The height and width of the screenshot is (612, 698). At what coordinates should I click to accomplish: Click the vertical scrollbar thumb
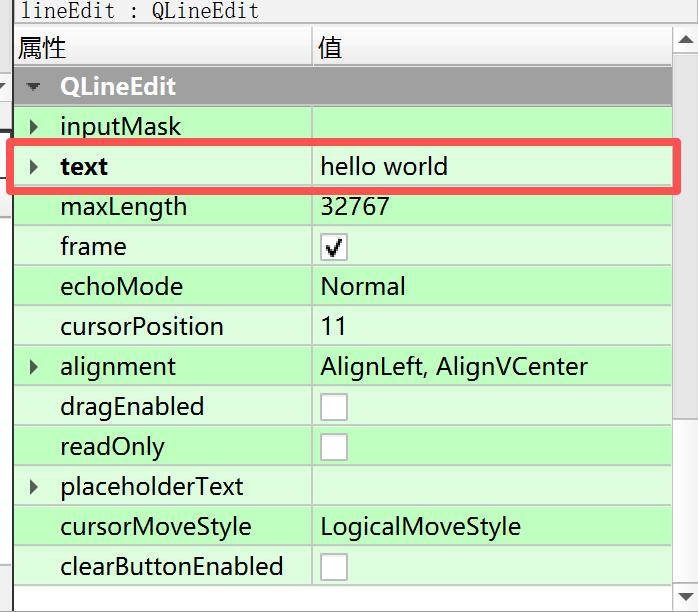click(686, 237)
